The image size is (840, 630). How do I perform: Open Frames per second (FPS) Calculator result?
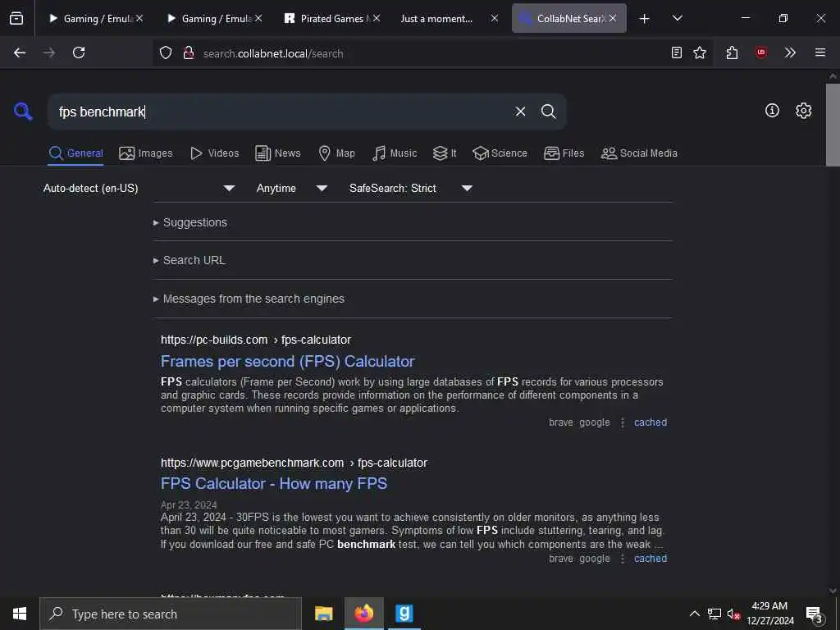tap(288, 362)
